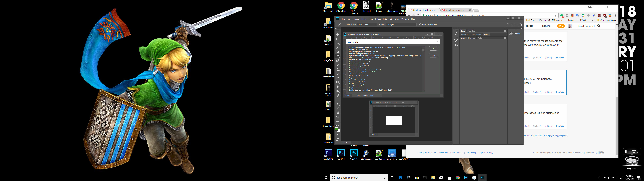644x181 pixels.
Task: Select the Blur tool
Action: click(x=338, y=87)
